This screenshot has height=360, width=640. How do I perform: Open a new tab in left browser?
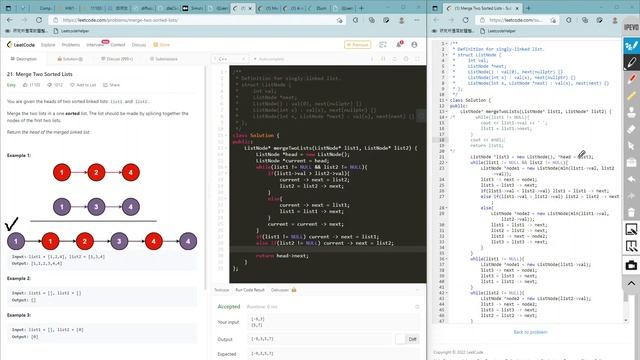click(x=361, y=8)
